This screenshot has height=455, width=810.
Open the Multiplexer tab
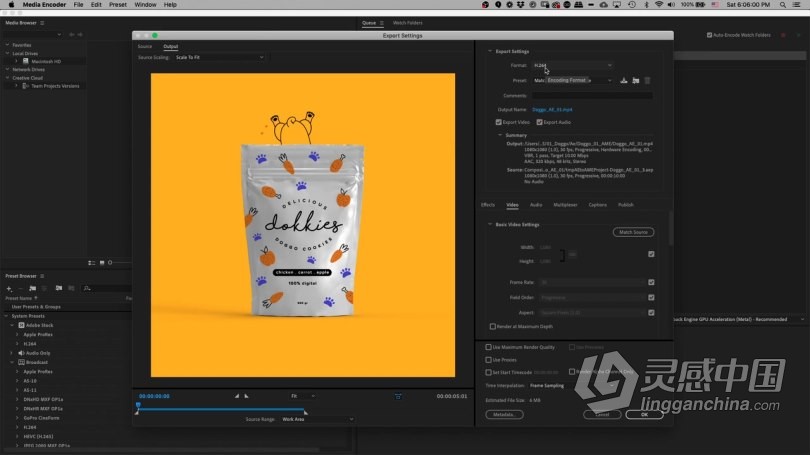coord(565,205)
